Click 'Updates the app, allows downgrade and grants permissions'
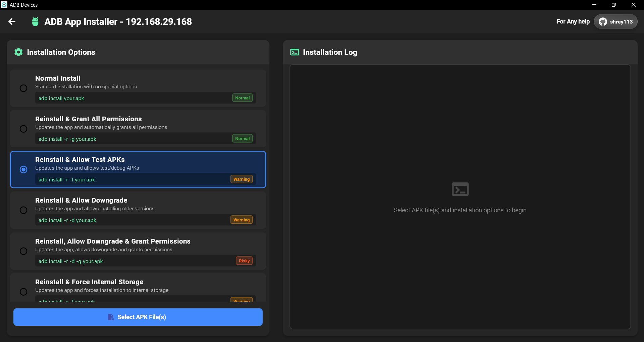 (x=104, y=250)
